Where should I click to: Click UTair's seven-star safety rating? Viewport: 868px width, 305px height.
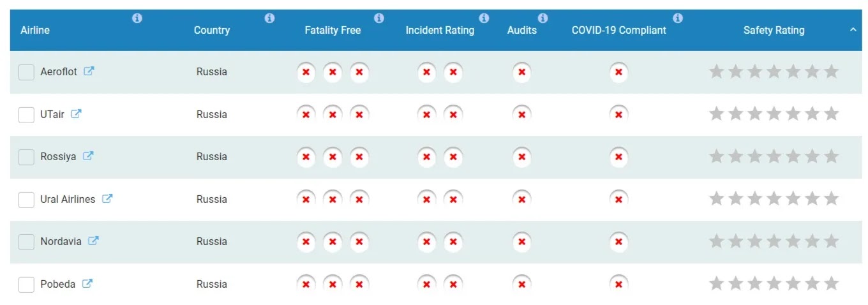click(x=774, y=114)
